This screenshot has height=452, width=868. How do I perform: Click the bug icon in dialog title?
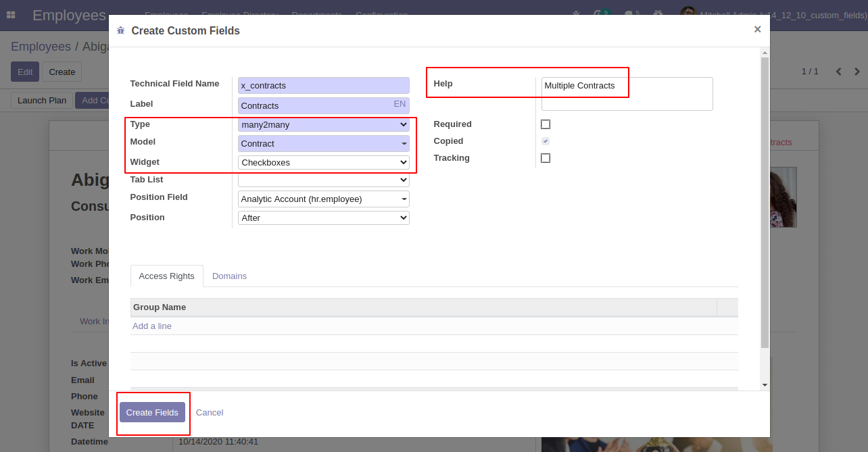[x=121, y=30]
